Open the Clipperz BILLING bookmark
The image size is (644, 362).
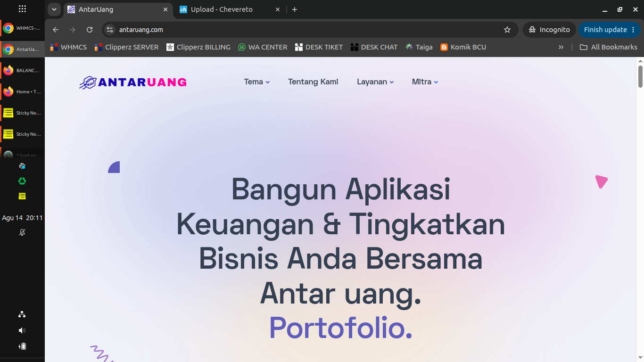pyautogui.click(x=198, y=47)
